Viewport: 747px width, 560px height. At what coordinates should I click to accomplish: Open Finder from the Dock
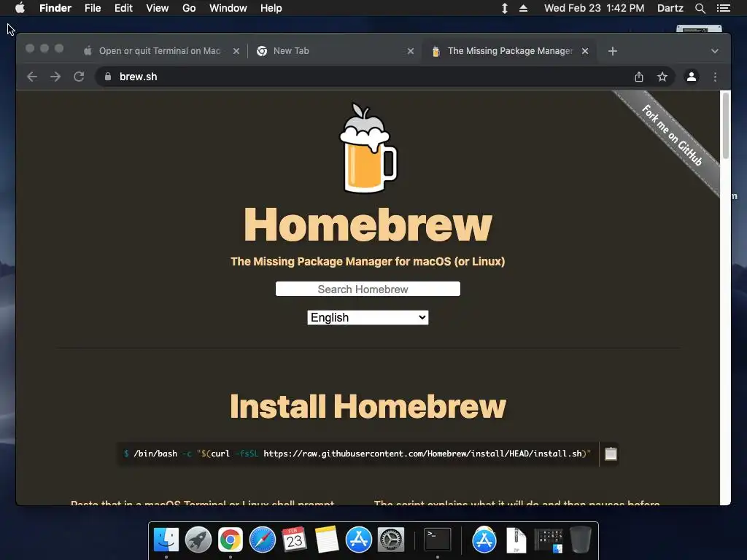click(x=166, y=540)
